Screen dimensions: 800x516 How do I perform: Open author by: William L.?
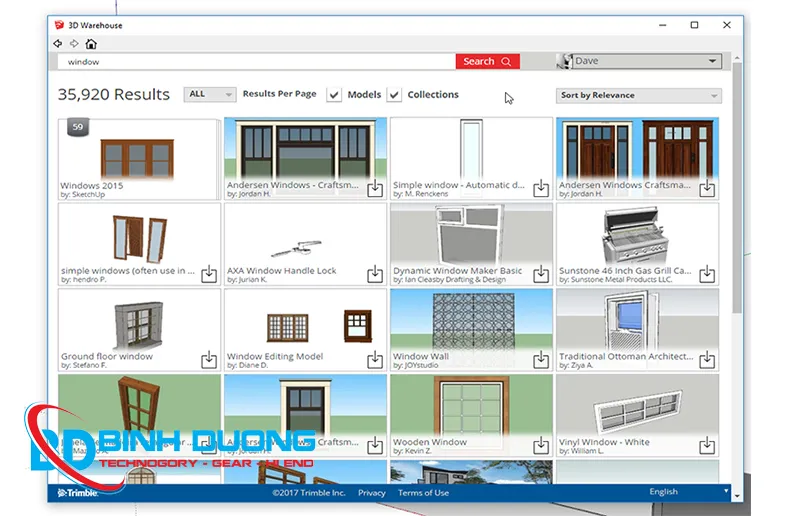[581, 451]
